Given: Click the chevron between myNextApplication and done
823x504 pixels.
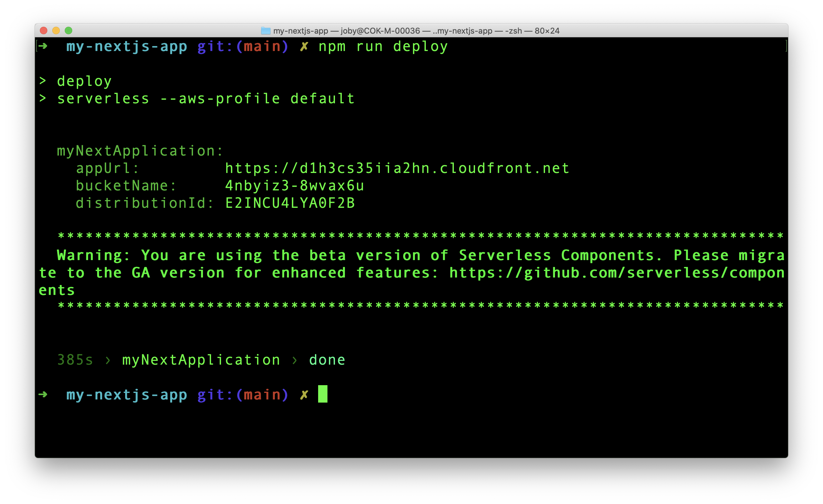Looking at the screenshot, I should click(x=294, y=360).
